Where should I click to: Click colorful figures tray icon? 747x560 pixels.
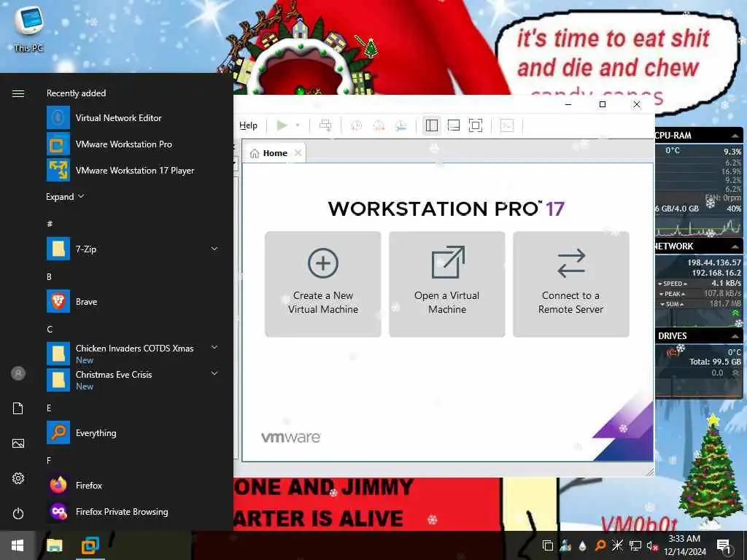565,545
